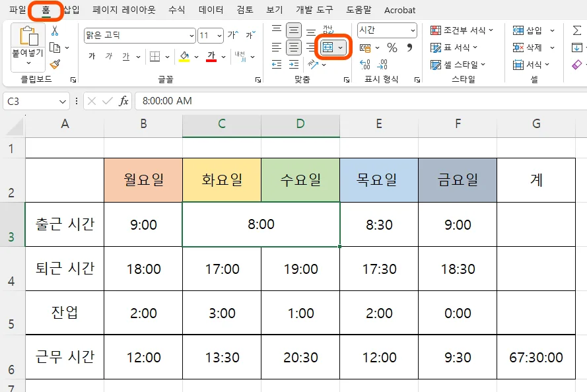Viewport: 587px width, 392px height.
Task: Switch to the 데이터 tab
Action: coord(211,10)
